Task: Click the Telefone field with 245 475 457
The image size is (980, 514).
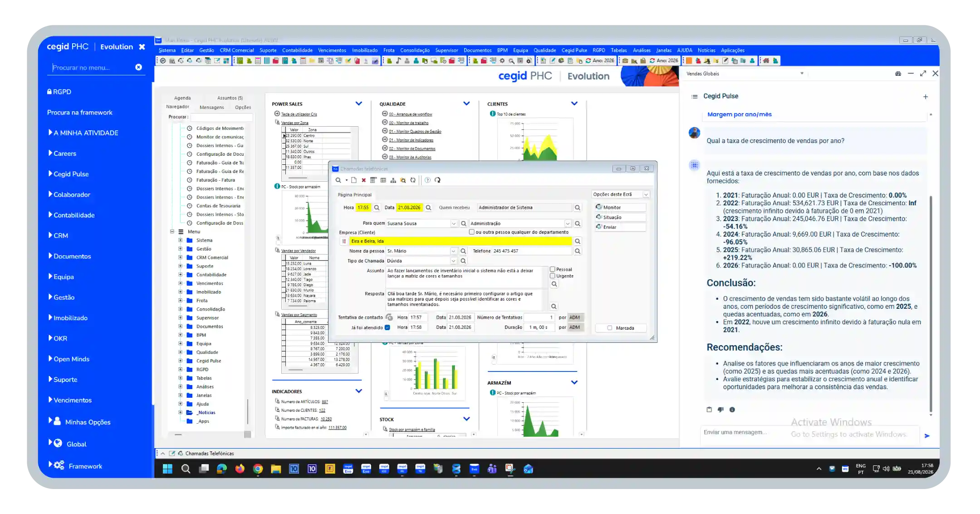Action: [x=532, y=251]
